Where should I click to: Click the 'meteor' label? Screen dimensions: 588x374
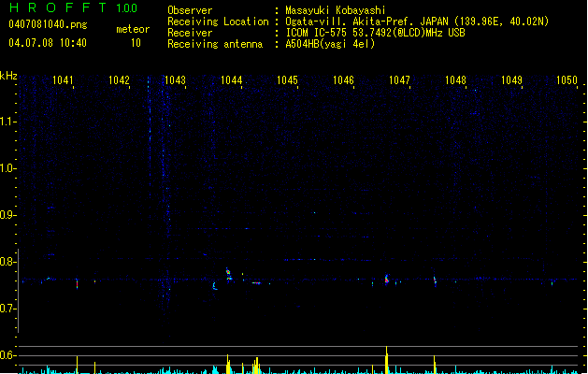click(x=133, y=29)
